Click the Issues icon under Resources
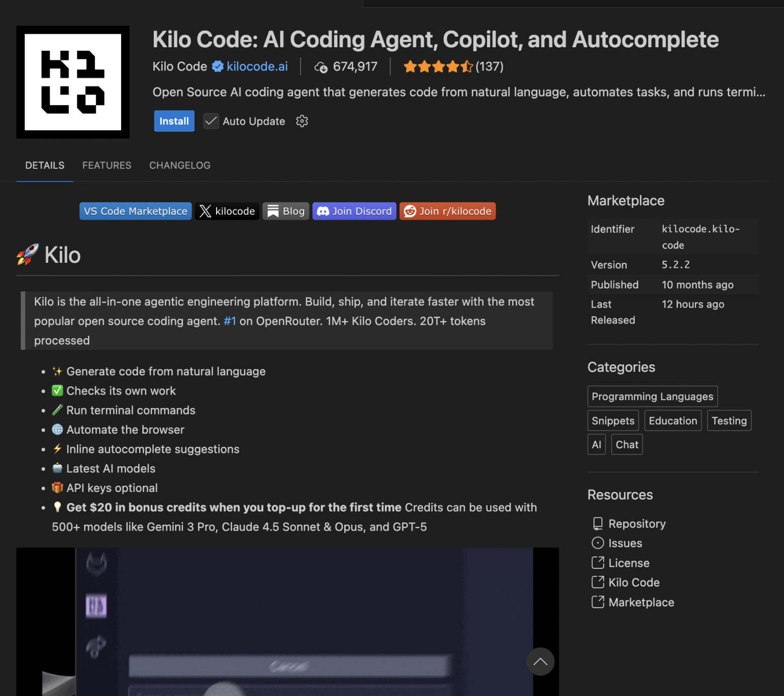 point(598,543)
